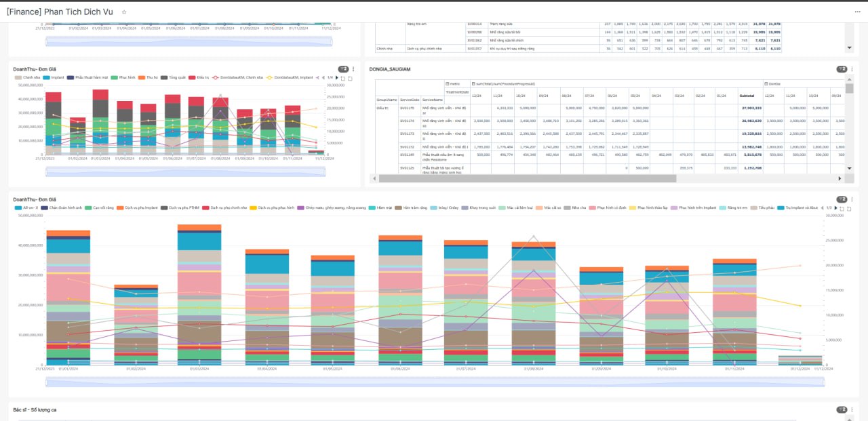Collapse the DonGia column group in pivot table
This screenshot has width=868, height=421.
pos(767,83)
